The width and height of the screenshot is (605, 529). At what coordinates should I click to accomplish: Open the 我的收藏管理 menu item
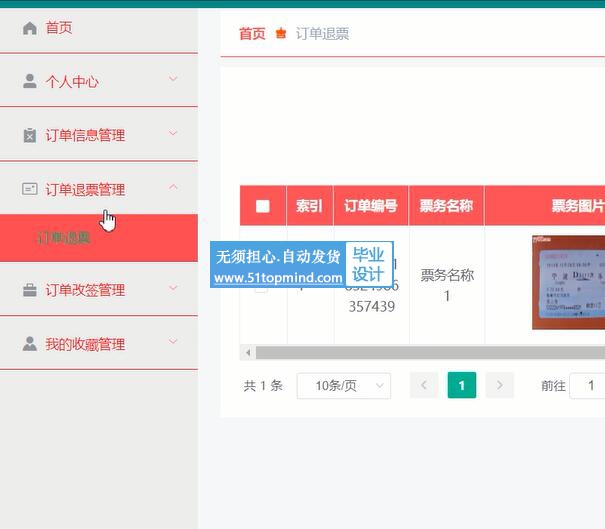(85, 344)
